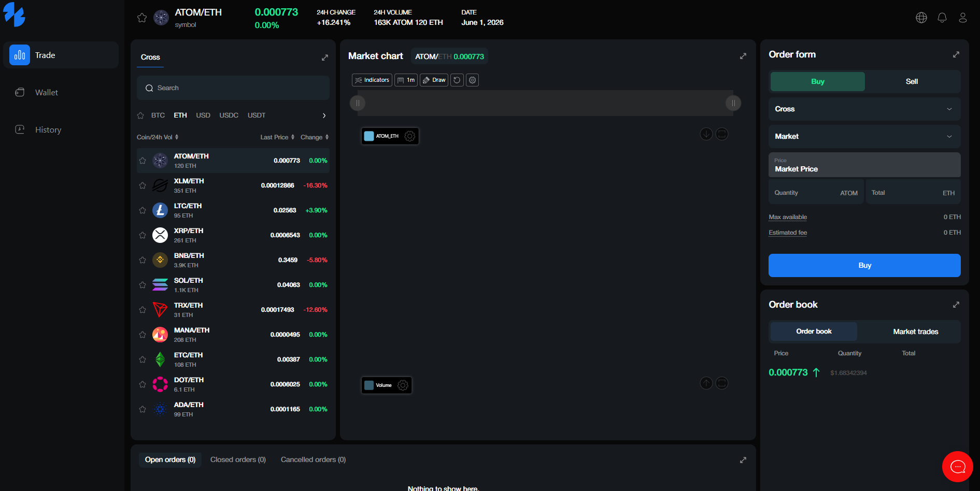Activate the Draw tool on chart

point(434,80)
